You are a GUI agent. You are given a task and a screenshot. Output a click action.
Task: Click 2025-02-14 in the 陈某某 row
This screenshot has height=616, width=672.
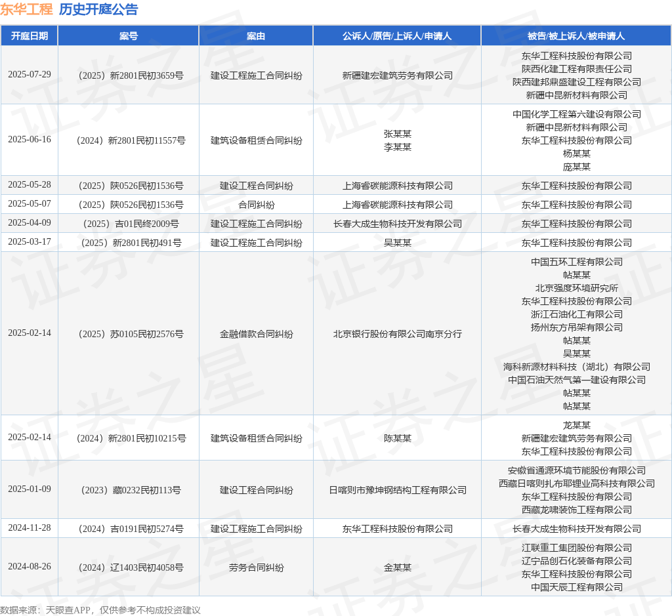[30, 438]
